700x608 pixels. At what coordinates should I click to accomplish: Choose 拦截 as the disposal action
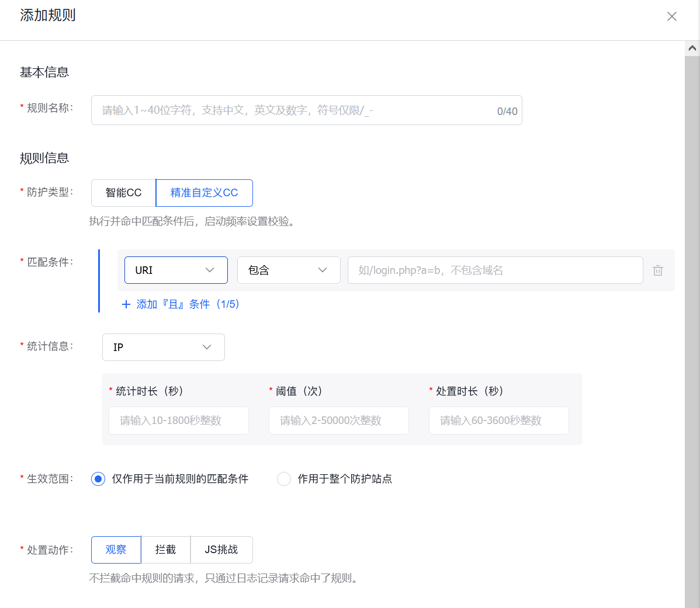coord(165,550)
